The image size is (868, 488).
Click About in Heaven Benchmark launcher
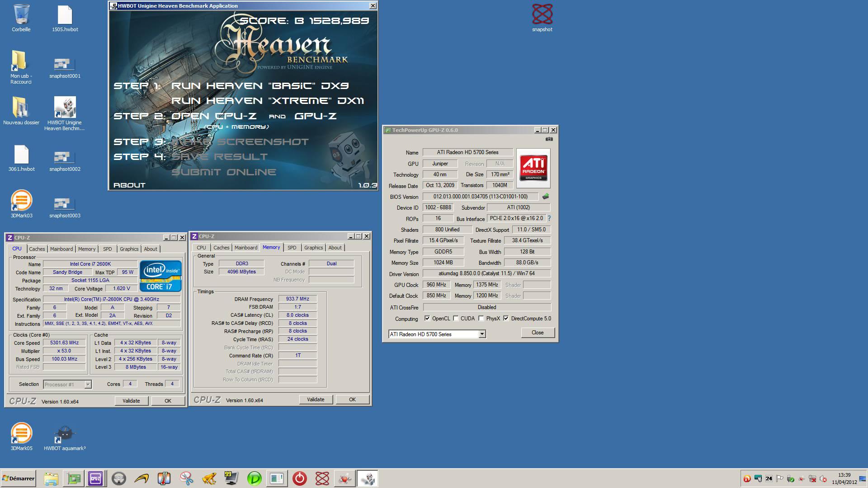click(129, 185)
